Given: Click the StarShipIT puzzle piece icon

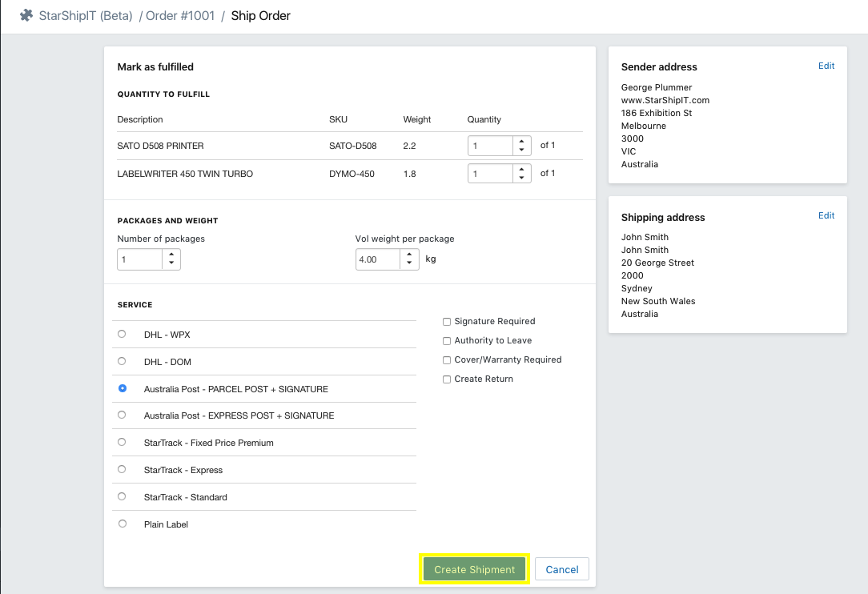Looking at the screenshot, I should click(26, 15).
